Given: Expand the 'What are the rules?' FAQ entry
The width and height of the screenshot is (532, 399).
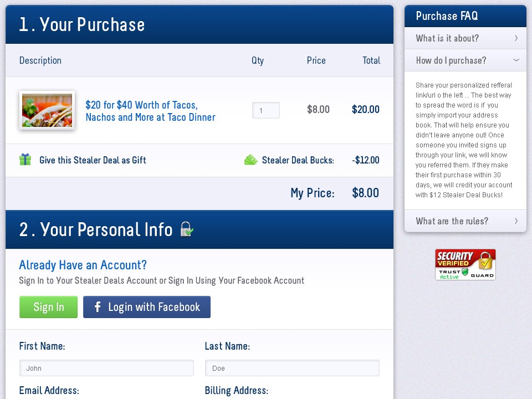Looking at the screenshot, I should pyautogui.click(x=465, y=221).
